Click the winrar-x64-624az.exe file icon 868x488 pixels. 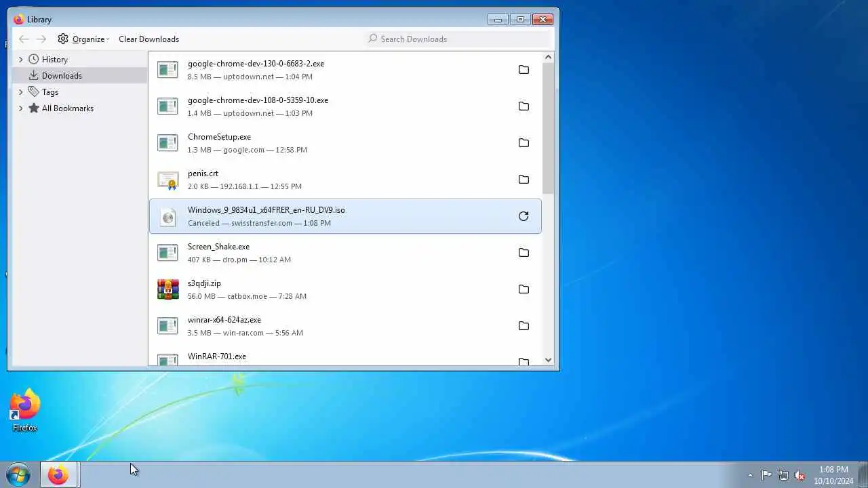tap(167, 325)
